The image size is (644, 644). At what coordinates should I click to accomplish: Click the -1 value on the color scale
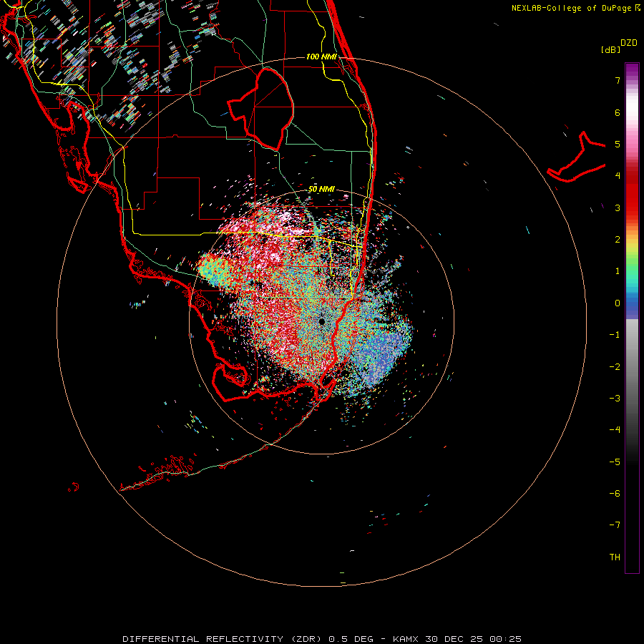(x=615, y=335)
